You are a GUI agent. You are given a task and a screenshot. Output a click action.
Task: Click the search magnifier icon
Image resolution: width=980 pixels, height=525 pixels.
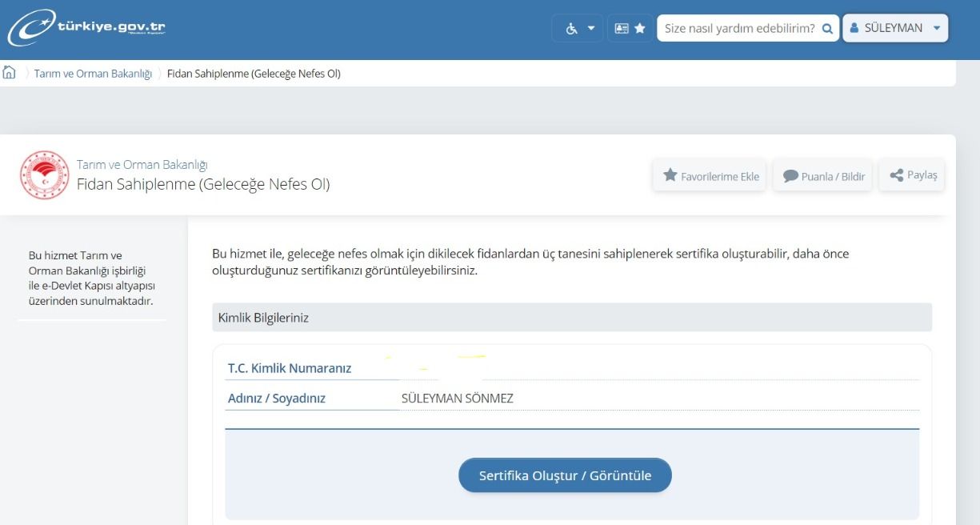click(x=827, y=28)
